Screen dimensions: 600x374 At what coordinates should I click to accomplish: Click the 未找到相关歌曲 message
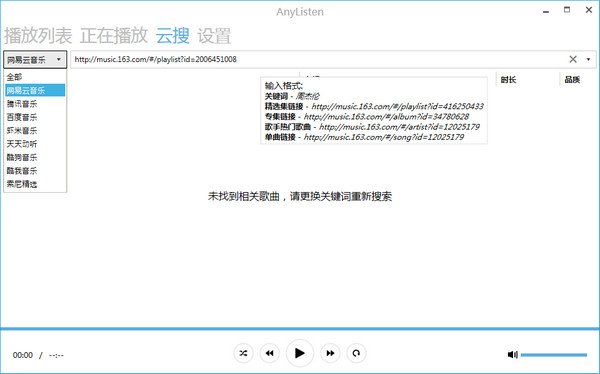click(x=300, y=196)
